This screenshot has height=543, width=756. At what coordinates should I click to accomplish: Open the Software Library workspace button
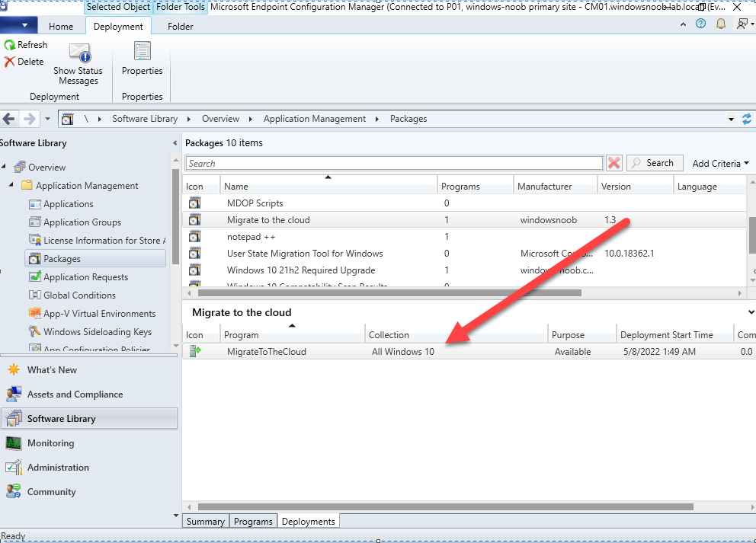pyautogui.click(x=90, y=419)
